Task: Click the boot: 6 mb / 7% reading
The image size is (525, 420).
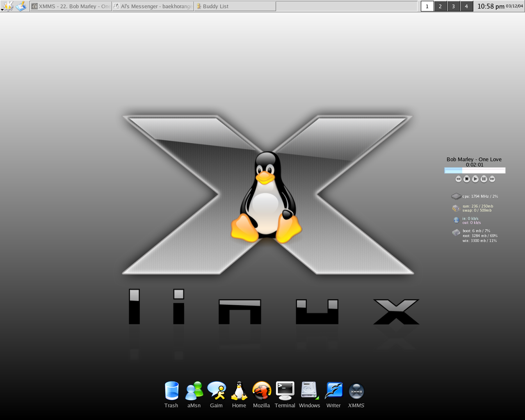Action: tap(477, 231)
